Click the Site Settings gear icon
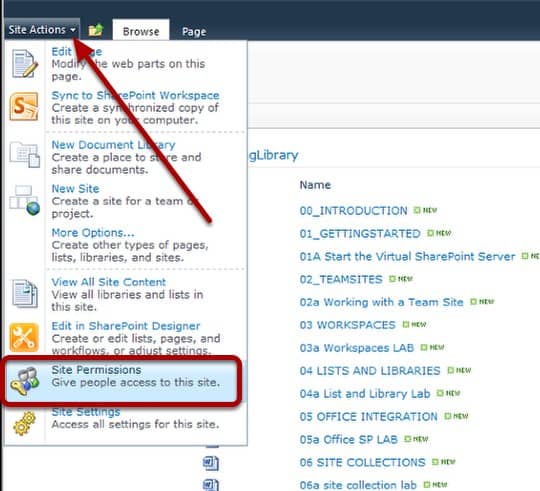Screen dimensions: 540x491 [x=24, y=423]
